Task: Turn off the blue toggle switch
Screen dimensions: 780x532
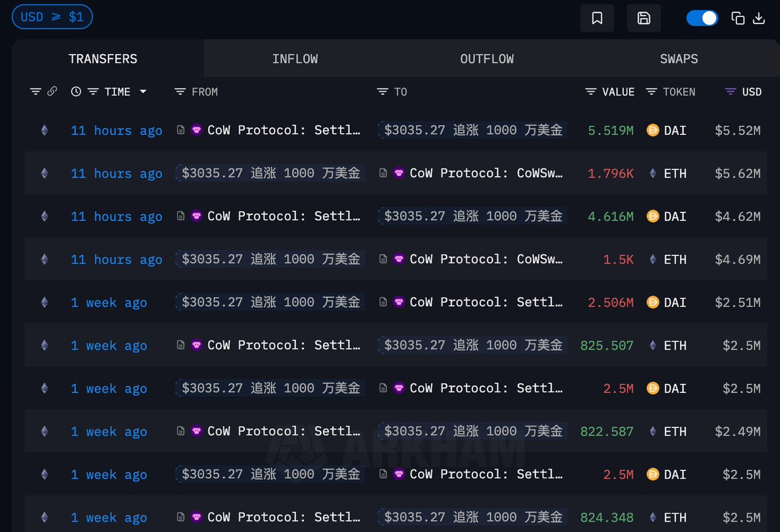Action: 702,18
